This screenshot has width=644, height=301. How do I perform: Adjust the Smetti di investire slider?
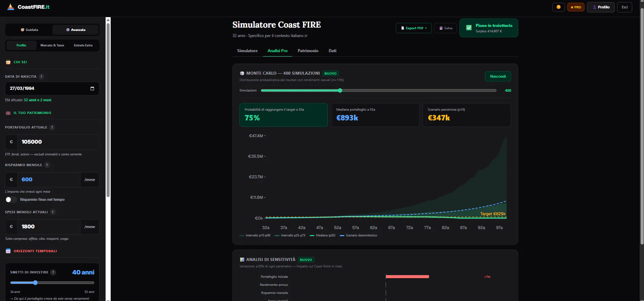52,283
